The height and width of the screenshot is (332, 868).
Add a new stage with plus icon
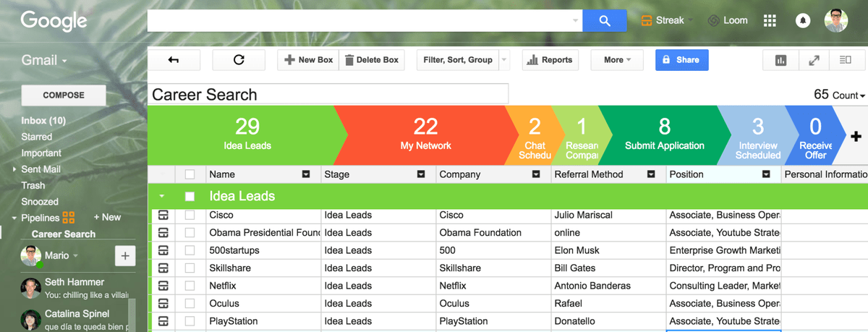[856, 136]
